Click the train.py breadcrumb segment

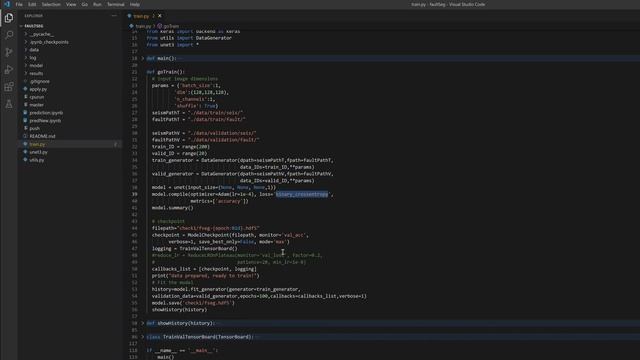[x=143, y=26]
